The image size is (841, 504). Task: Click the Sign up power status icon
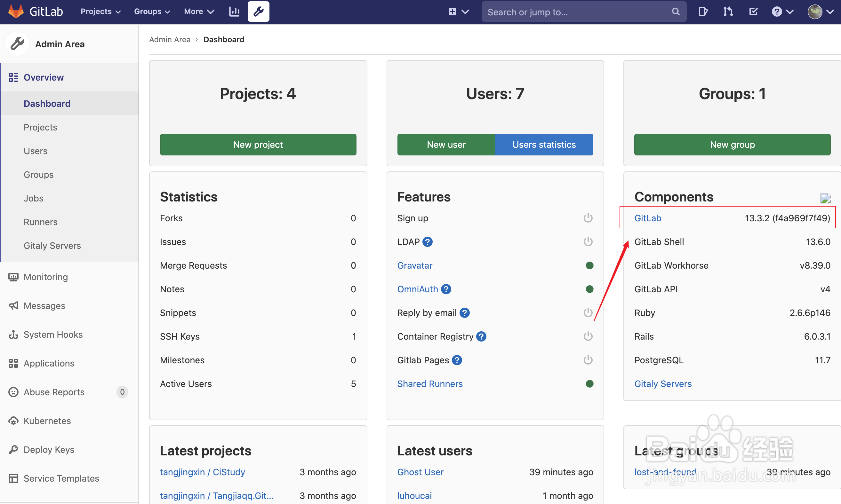(588, 218)
